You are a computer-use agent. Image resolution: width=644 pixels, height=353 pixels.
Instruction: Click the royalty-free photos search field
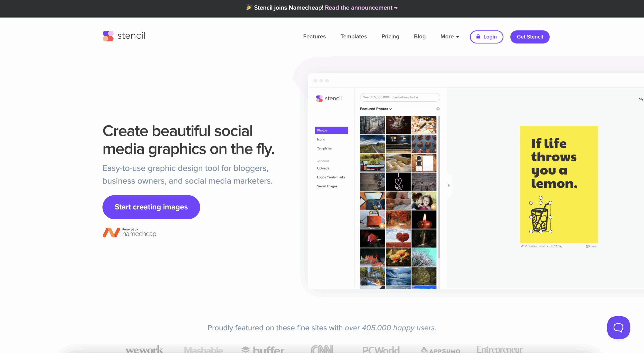(x=400, y=97)
